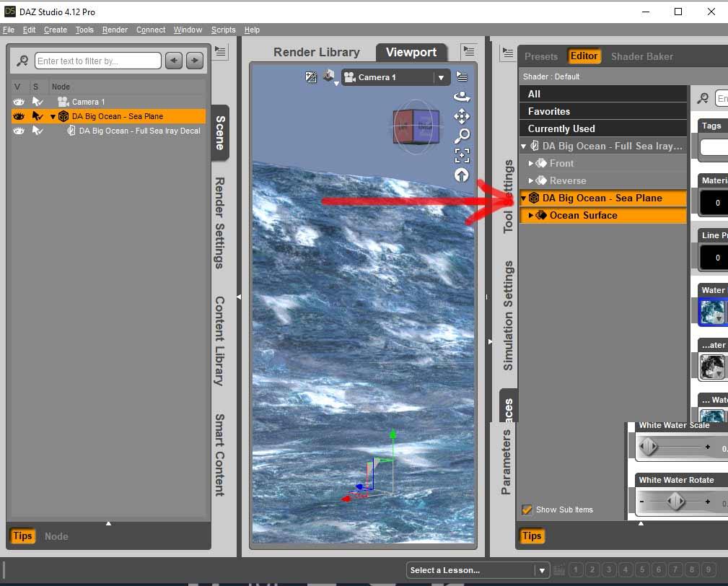Switch to the Shader Baker tab
728x586 pixels.
641,56
